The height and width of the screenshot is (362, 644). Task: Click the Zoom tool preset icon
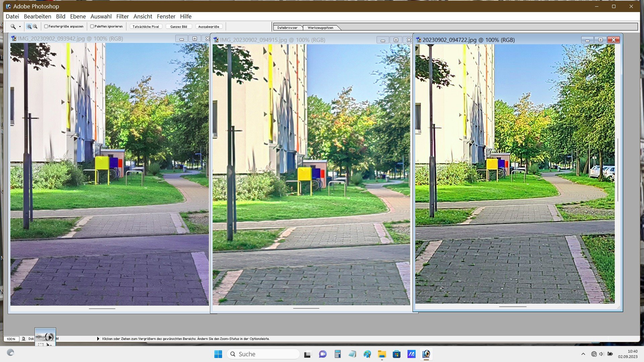[x=13, y=26]
